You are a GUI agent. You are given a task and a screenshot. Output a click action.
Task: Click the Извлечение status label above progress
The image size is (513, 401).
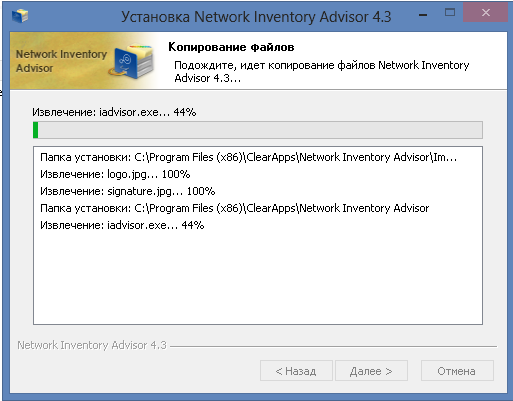pos(114,112)
